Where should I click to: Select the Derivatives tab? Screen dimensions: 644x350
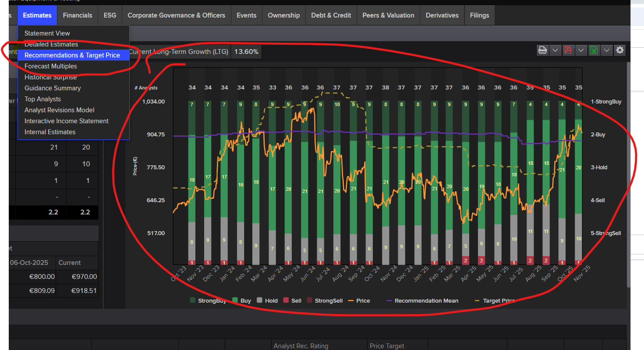442,15
